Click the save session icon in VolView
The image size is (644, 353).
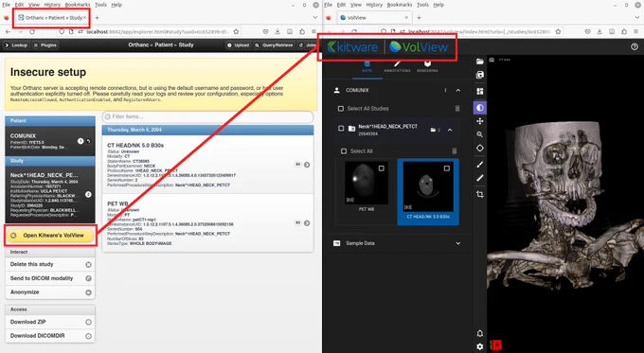point(480,75)
